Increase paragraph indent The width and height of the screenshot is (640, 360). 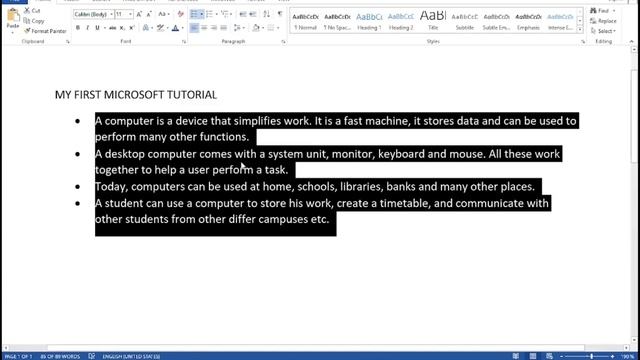point(253,14)
